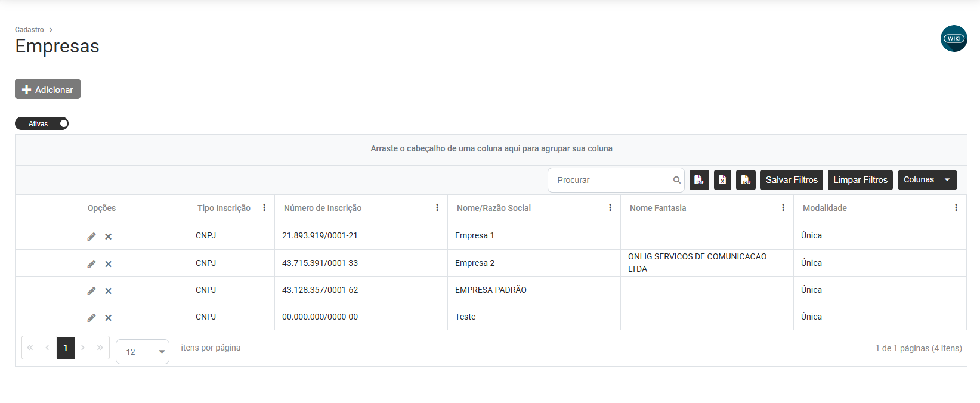Click Cadastro breadcrumb link

(x=29, y=30)
